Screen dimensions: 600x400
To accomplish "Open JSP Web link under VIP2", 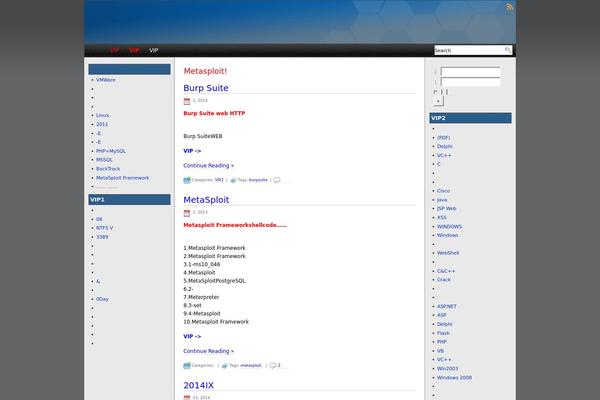I will point(447,209).
